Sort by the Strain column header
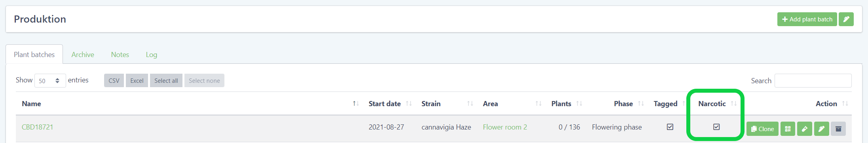This screenshot has height=143, width=868. [x=431, y=103]
